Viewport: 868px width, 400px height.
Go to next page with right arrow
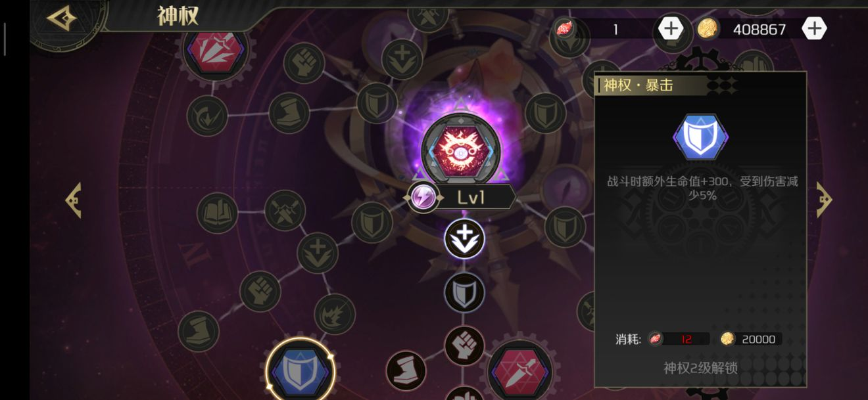(x=824, y=200)
